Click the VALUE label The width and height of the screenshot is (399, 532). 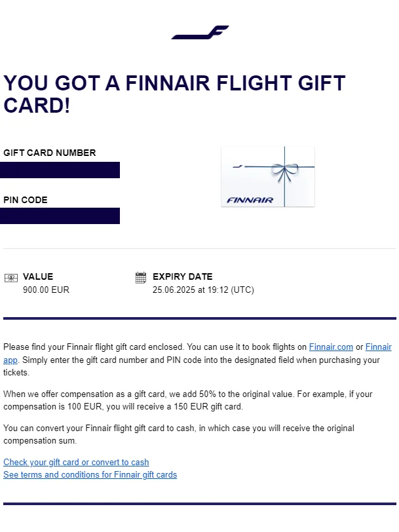tap(38, 276)
